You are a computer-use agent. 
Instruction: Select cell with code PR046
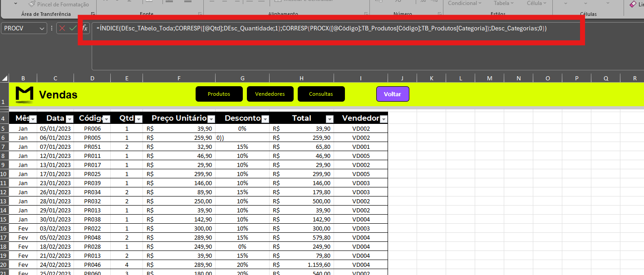[x=92, y=265]
